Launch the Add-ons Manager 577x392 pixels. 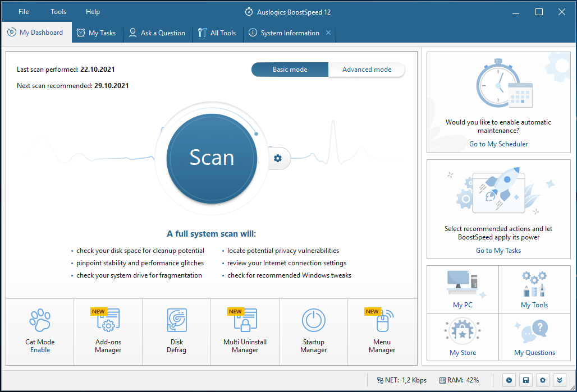[x=108, y=331]
